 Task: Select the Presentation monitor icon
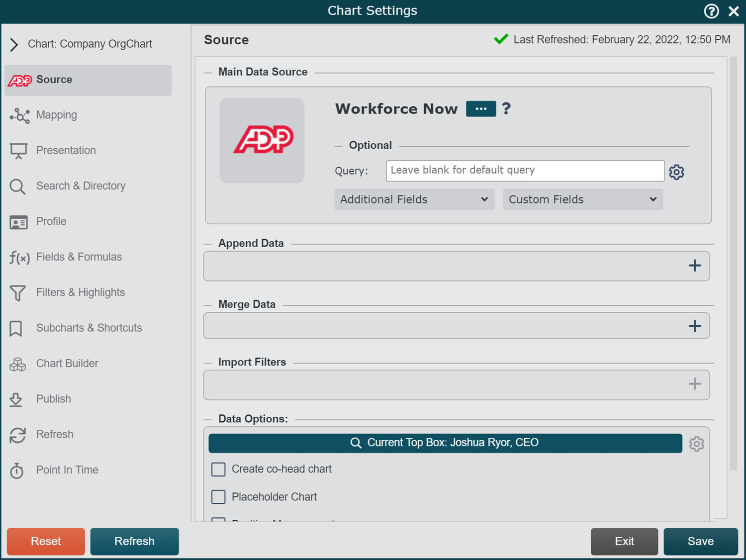point(18,150)
